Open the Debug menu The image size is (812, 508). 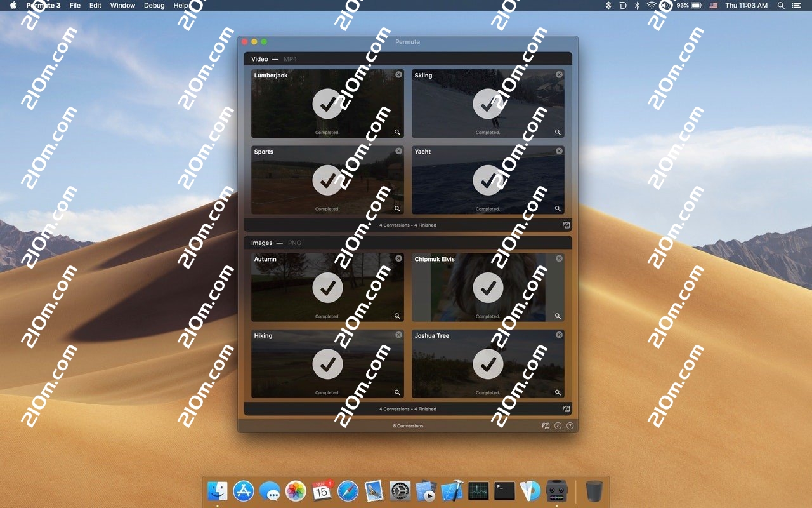154,5
